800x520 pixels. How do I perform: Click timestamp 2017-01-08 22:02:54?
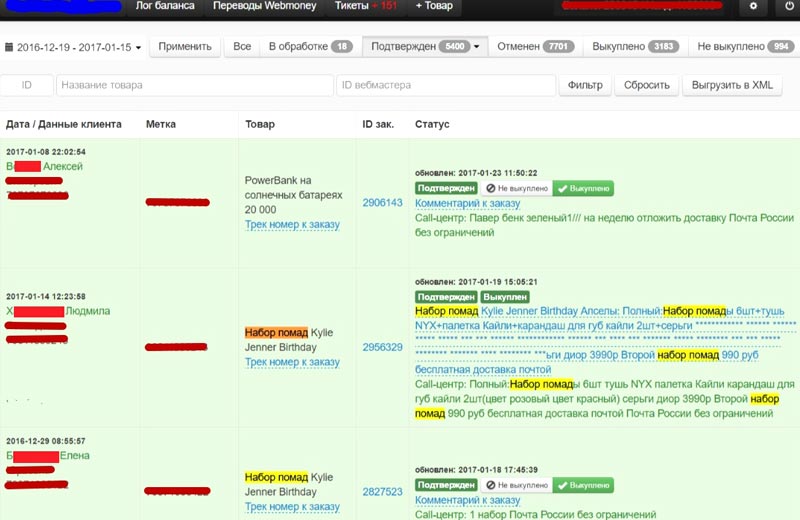[46, 152]
